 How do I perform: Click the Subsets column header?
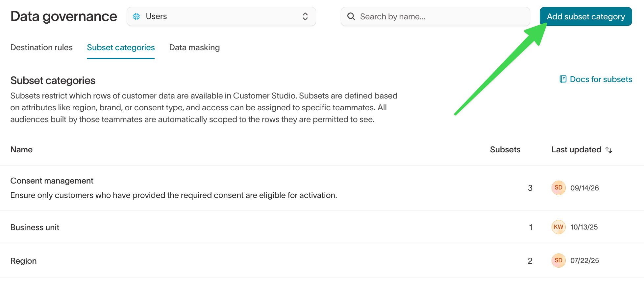[x=505, y=150]
